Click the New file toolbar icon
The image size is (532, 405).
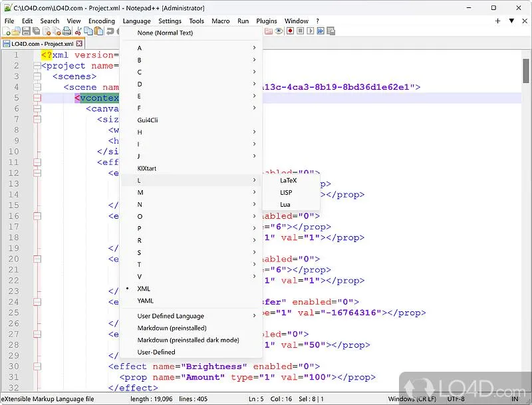point(6,31)
